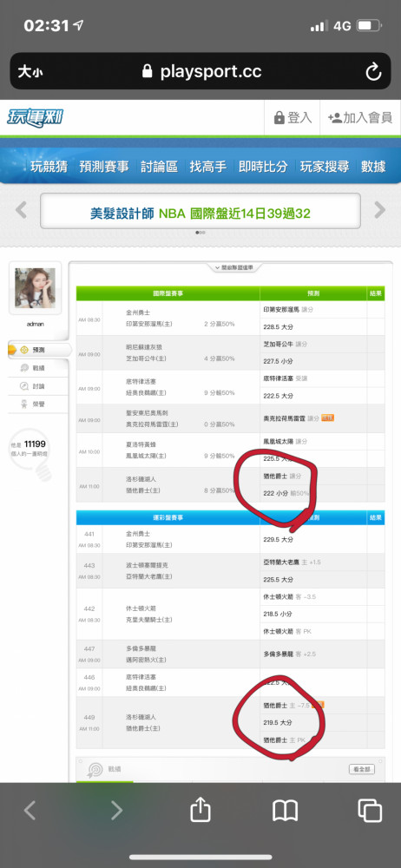Click the 休士頓火箭 客 -3.5 prediction

[x=292, y=597]
